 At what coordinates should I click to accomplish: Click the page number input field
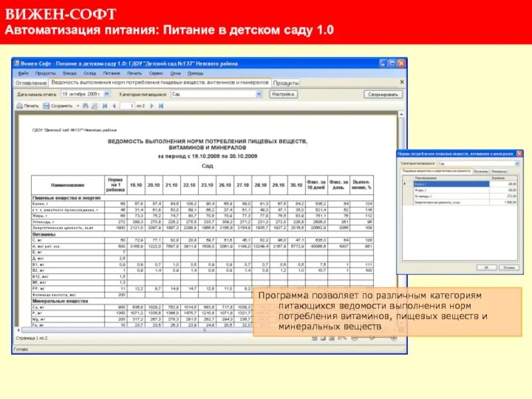coord(127,106)
